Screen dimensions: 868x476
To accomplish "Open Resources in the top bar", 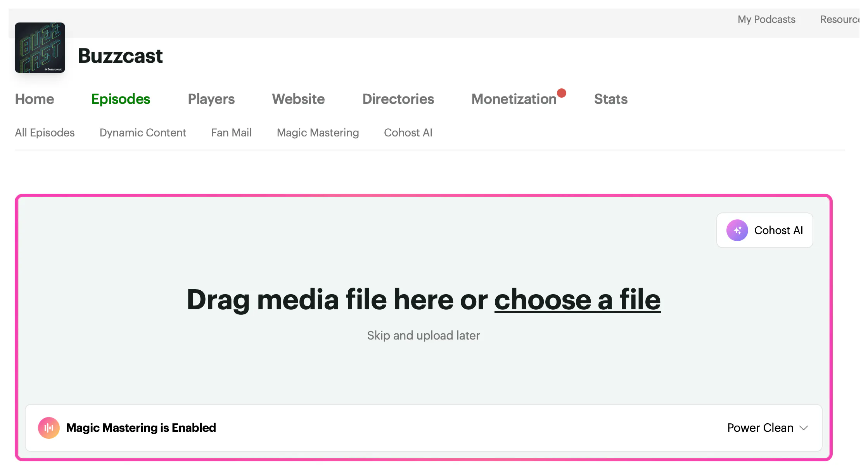I will tap(840, 19).
